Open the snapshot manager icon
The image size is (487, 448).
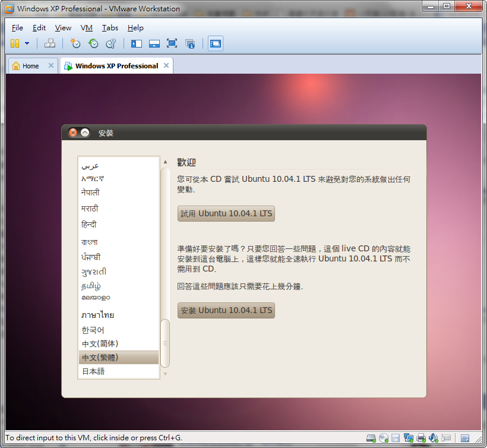[x=111, y=43]
